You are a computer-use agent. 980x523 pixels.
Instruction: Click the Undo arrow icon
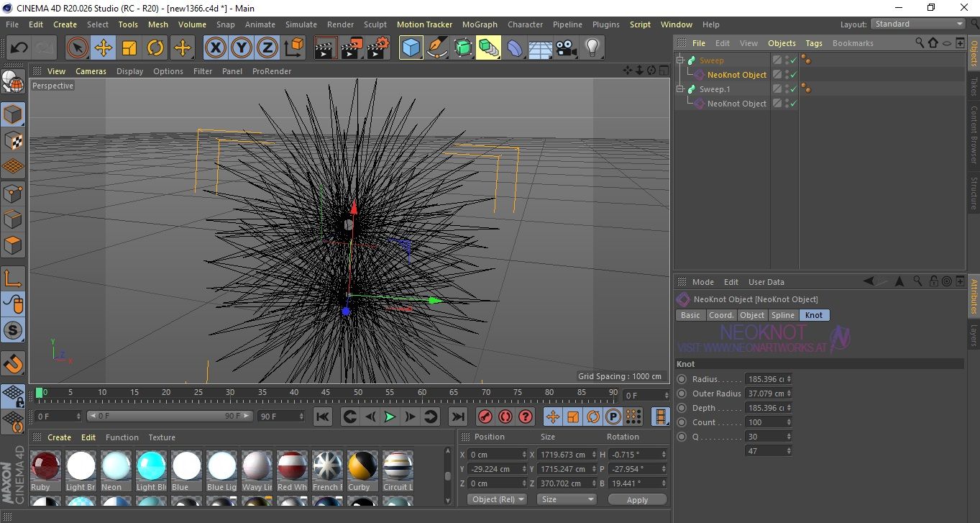19,48
